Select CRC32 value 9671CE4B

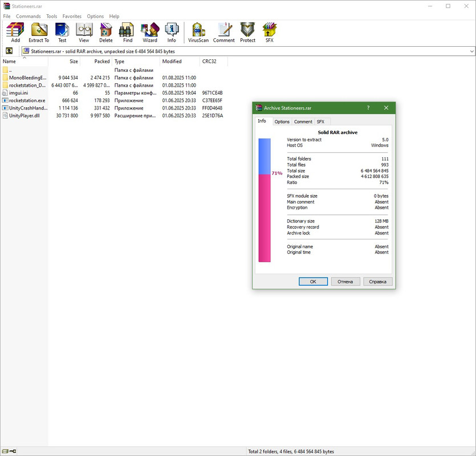212,93
